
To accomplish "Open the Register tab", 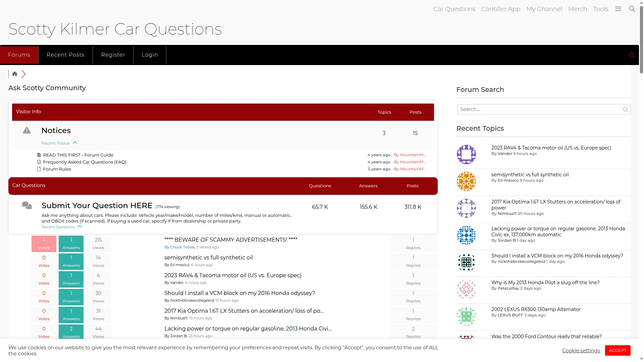I will tap(113, 55).
